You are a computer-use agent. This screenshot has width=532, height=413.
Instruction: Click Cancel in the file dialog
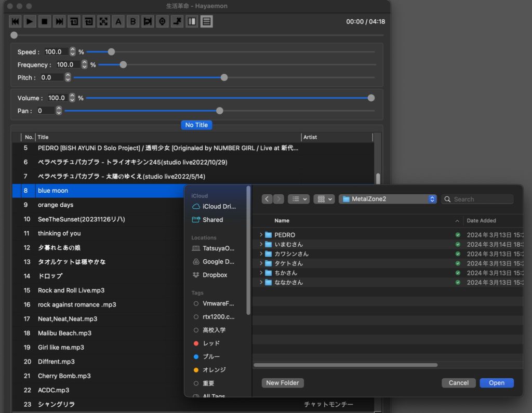(458, 383)
